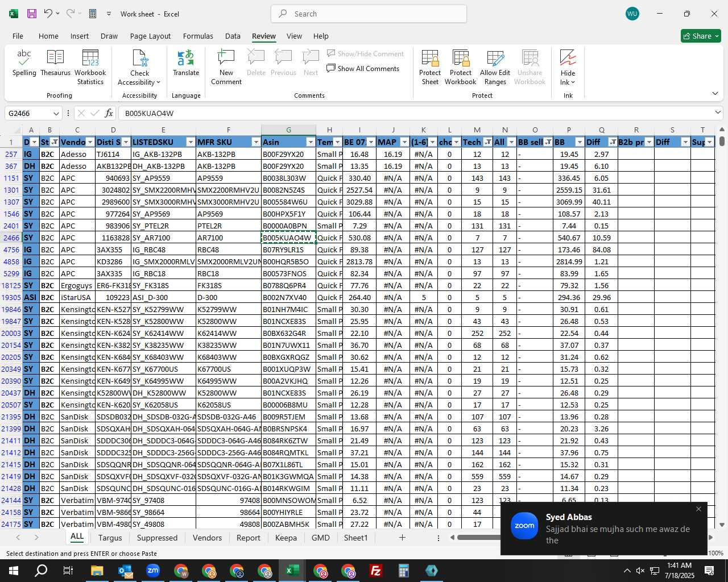Click the speaker volume icon in system tray

click(640, 571)
